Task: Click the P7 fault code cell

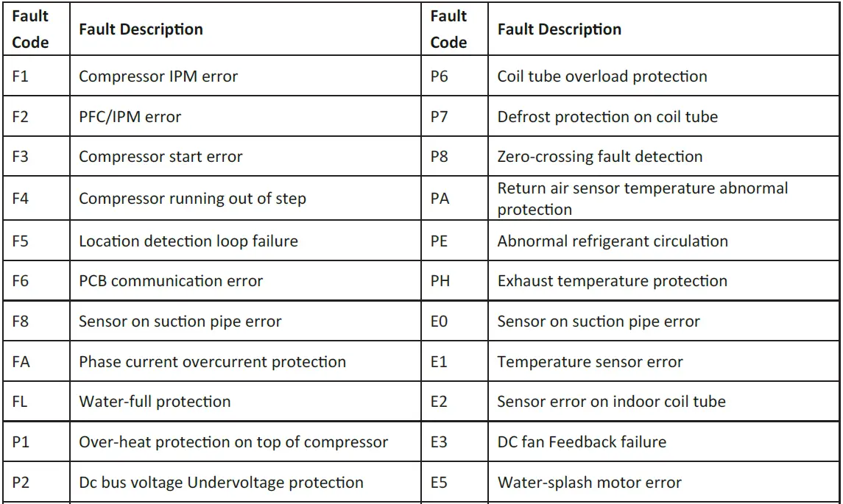Action: coord(439,116)
